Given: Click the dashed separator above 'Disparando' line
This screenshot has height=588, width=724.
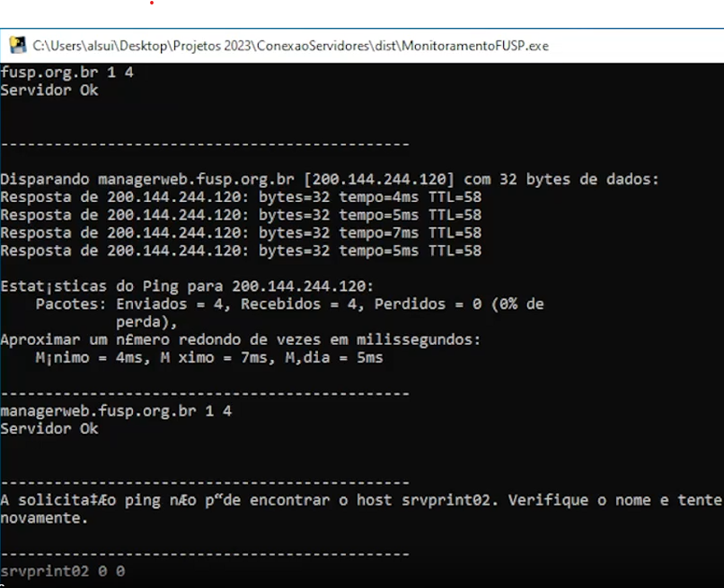Looking at the screenshot, I should click(205, 144).
